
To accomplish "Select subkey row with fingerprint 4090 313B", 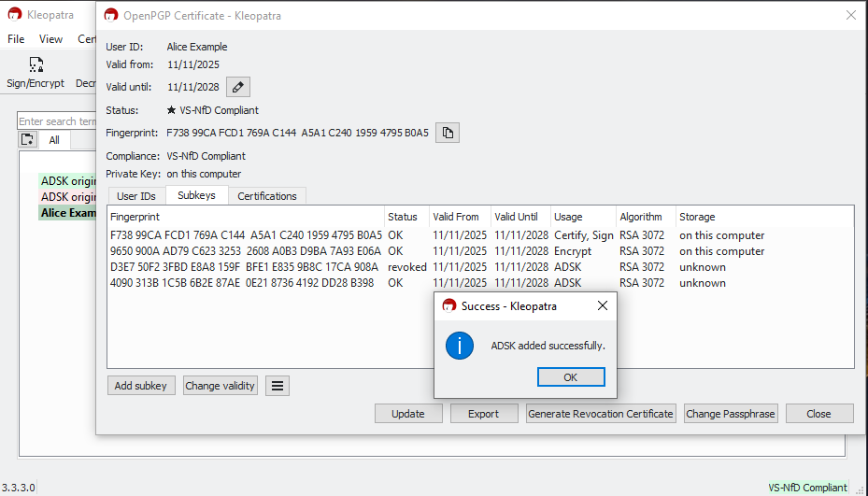I will point(480,283).
